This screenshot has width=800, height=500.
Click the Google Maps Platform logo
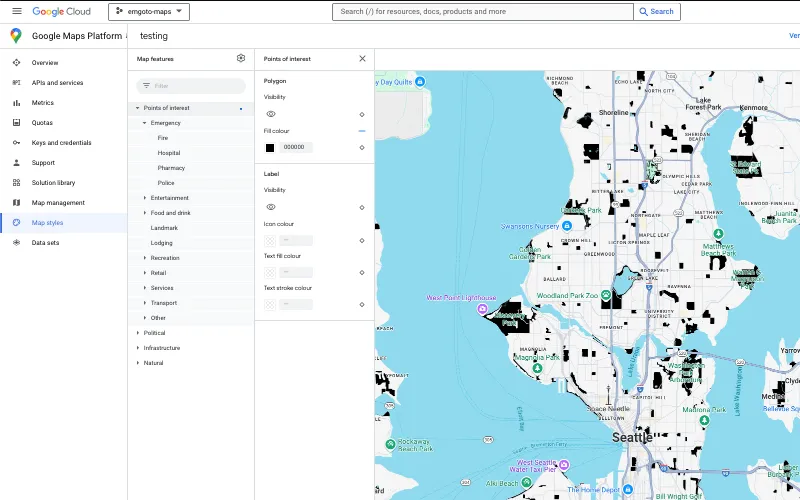click(x=16, y=36)
